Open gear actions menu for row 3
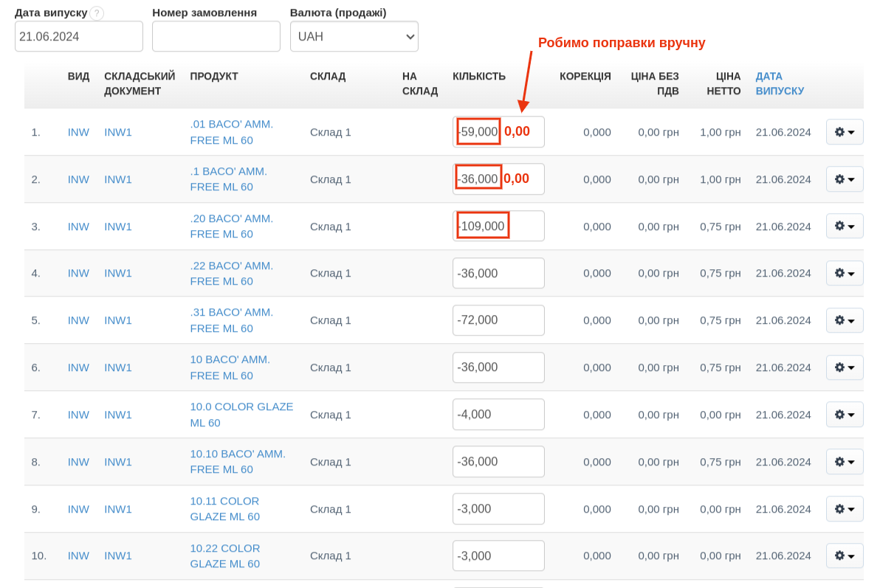The width and height of the screenshot is (880, 588). point(844,226)
